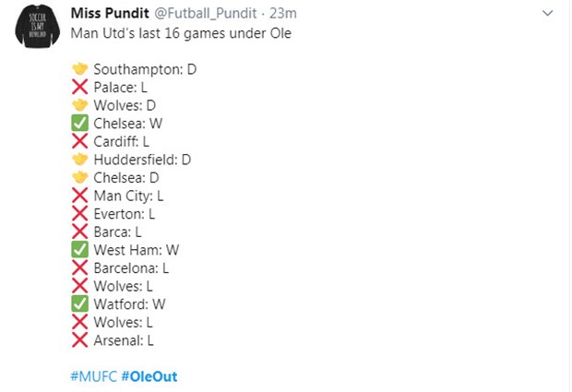Click the @Futball_Pundit handle
Screen dimensions: 572x392
coord(206,14)
